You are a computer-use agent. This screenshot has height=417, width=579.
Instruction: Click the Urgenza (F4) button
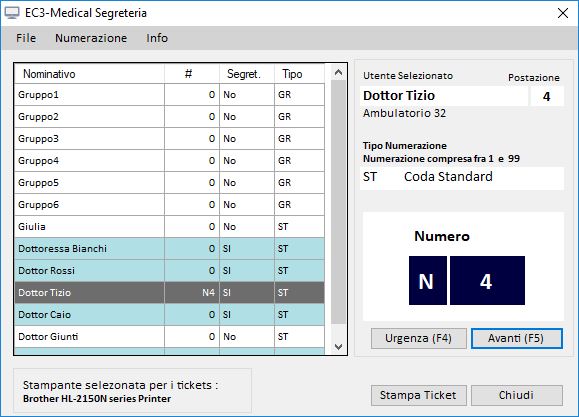point(418,338)
